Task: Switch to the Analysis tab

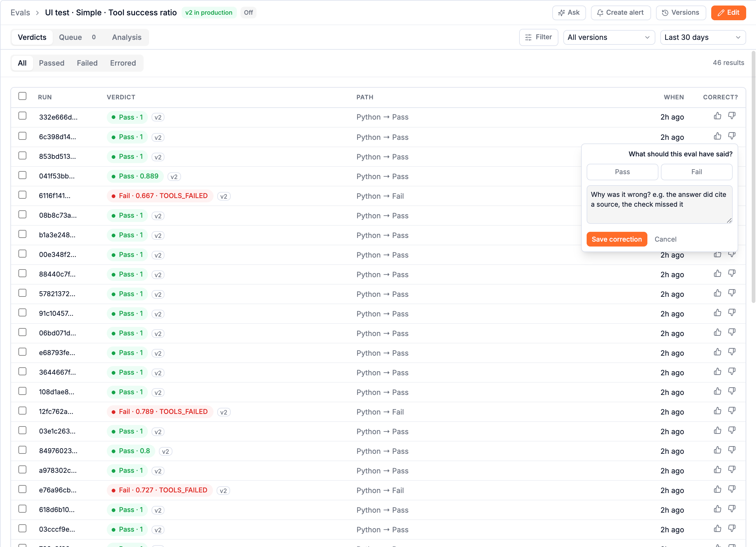Action: point(127,37)
